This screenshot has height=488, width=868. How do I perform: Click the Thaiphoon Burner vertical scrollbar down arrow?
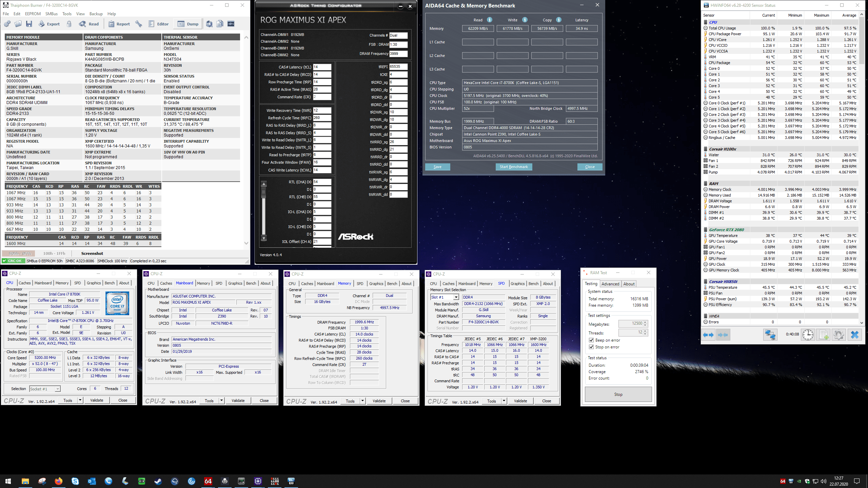click(x=246, y=243)
